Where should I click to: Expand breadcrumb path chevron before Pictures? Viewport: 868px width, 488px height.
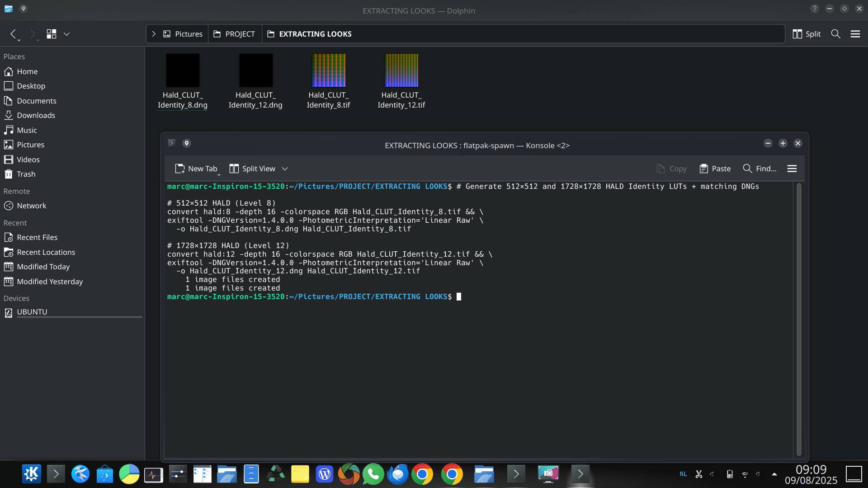coord(154,34)
